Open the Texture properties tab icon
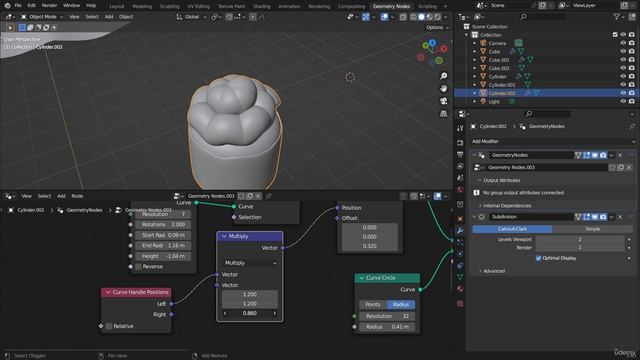The height and width of the screenshot is (360, 640). [460, 304]
